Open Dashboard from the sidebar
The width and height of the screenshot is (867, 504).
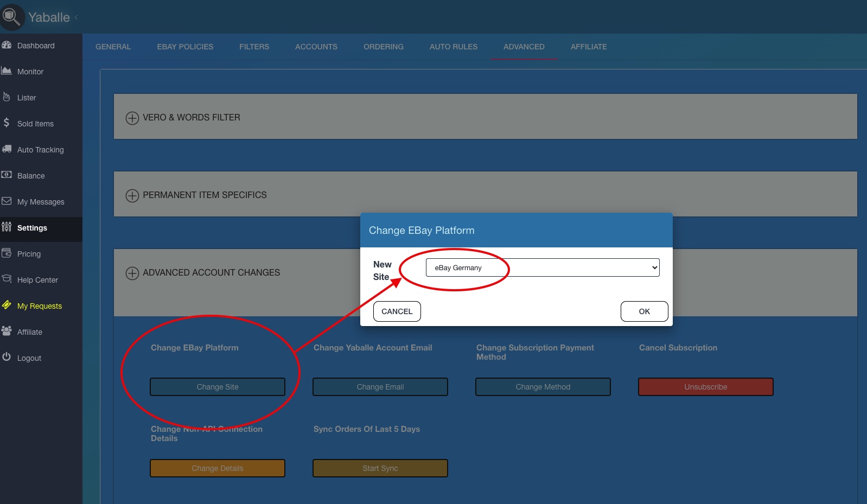click(x=36, y=46)
